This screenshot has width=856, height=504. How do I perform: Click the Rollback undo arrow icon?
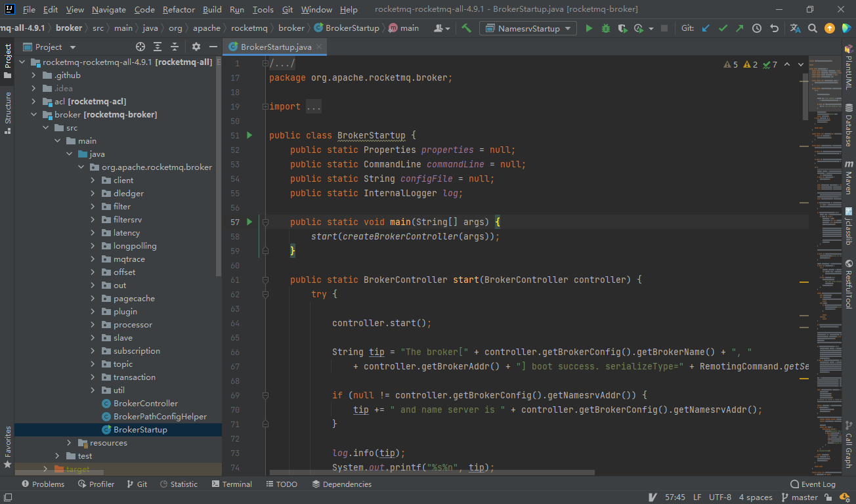pos(774,28)
